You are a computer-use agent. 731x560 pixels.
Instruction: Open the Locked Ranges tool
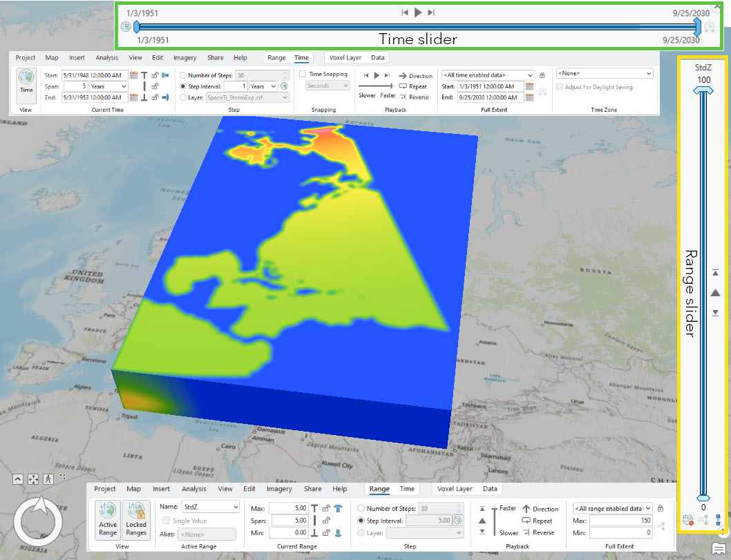135,519
